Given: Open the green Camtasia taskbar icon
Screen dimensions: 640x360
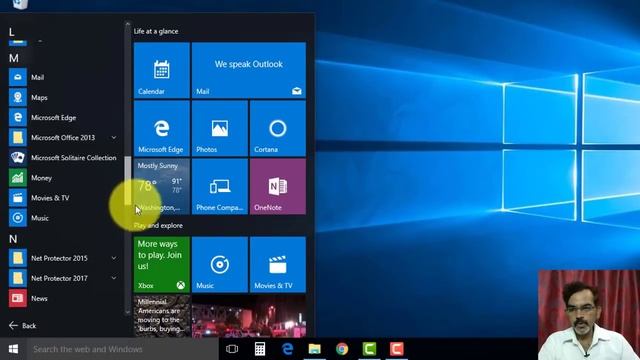Looking at the screenshot, I should coord(369,349).
